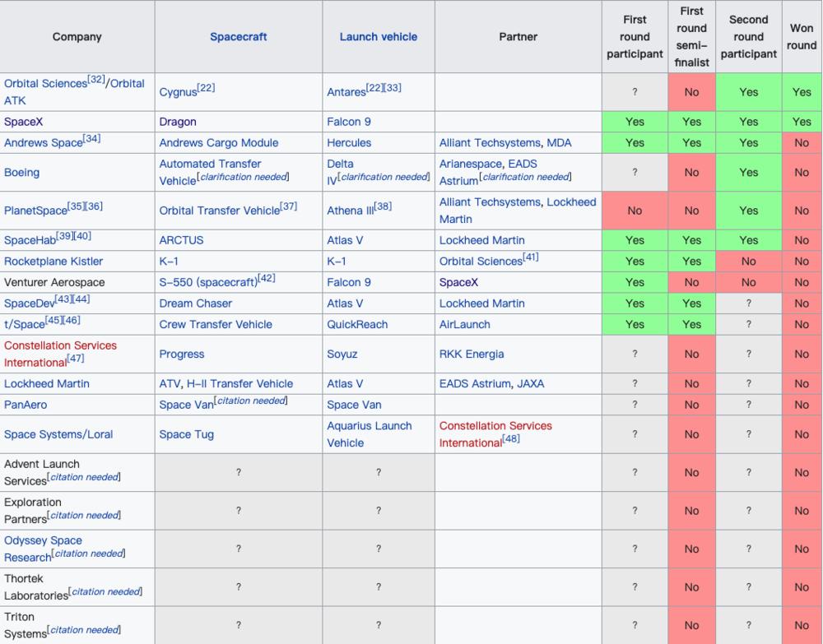Open the Dream Chaser spacecraft link

click(x=196, y=303)
